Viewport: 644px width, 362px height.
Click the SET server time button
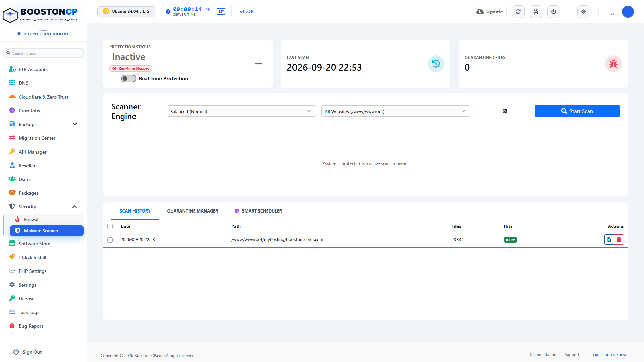pos(221,12)
